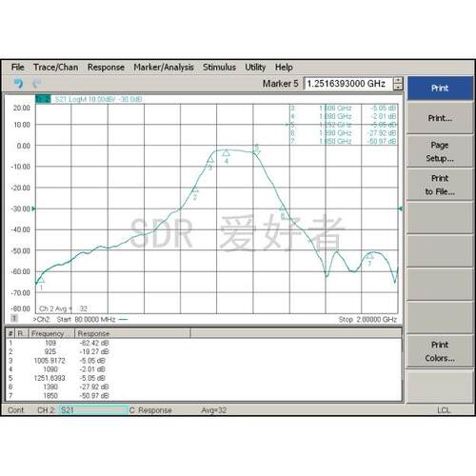Click the Print to File... softkey
The image size is (476, 476).
point(440,185)
